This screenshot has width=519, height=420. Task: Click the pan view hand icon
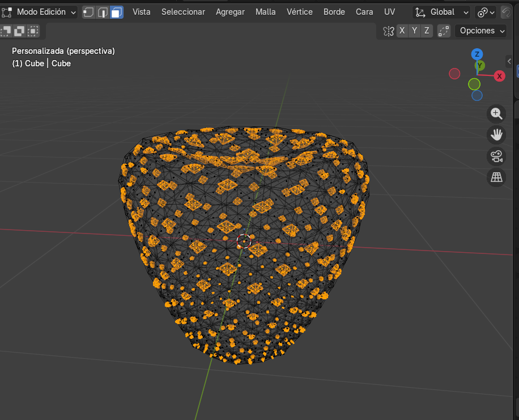tap(496, 135)
